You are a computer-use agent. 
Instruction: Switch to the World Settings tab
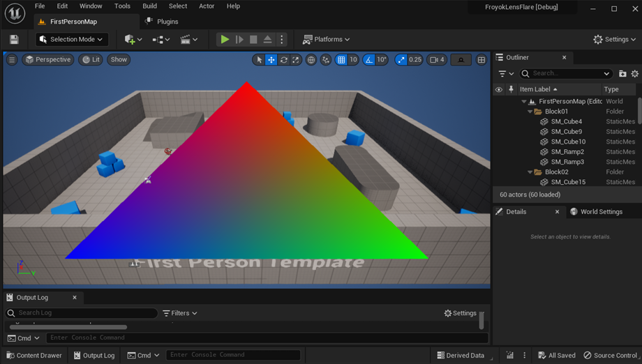click(597, 212)
